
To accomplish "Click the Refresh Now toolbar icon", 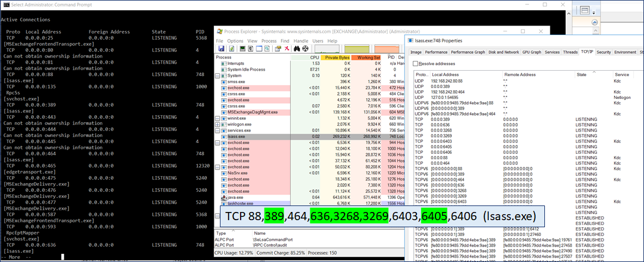I will coord(230,49).
